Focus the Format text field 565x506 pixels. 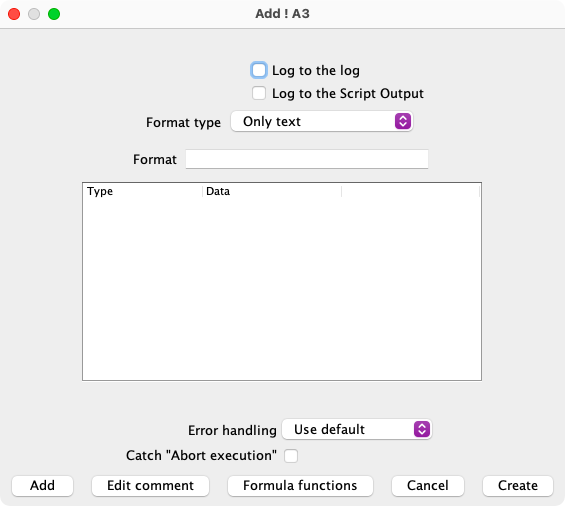coord(307,159)
